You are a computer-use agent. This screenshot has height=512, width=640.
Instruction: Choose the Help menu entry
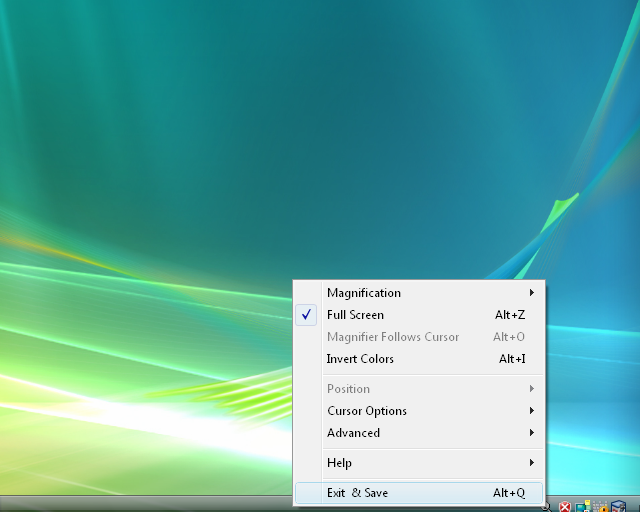(x=339, y=463)
